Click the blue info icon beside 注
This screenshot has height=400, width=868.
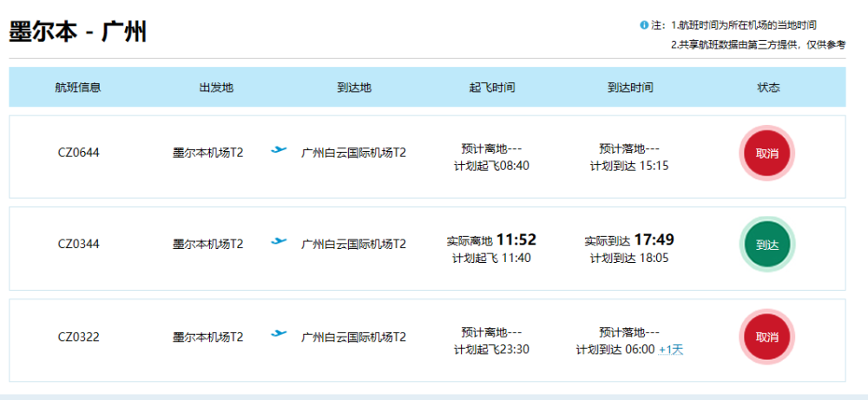point(644,25)
